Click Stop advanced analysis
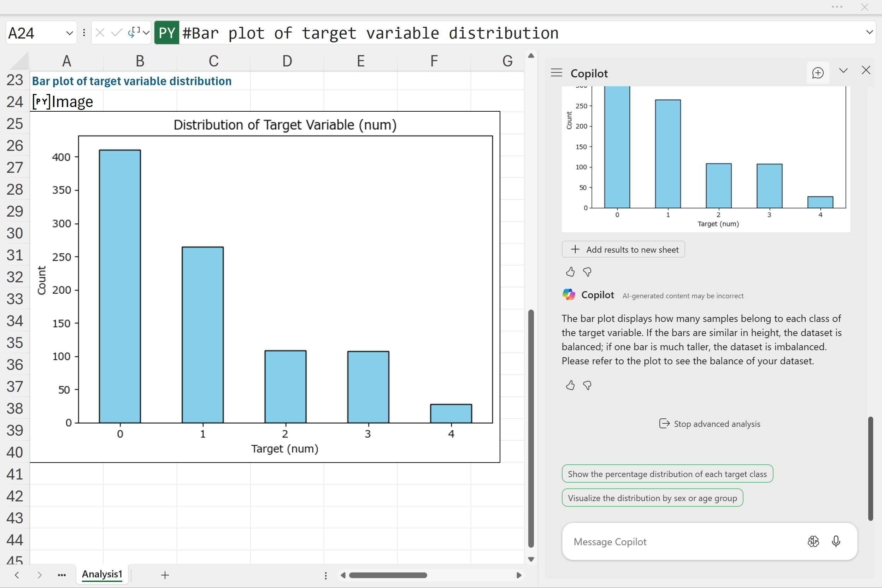The image size is (882, 588). coord(710,424)
